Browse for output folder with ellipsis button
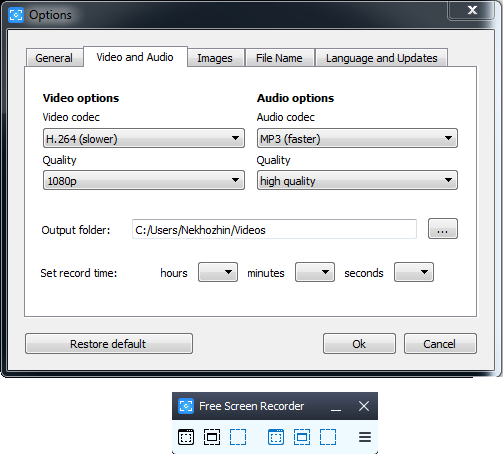Image resolution: width=503 pixels, height=457 pixels. 443,229
